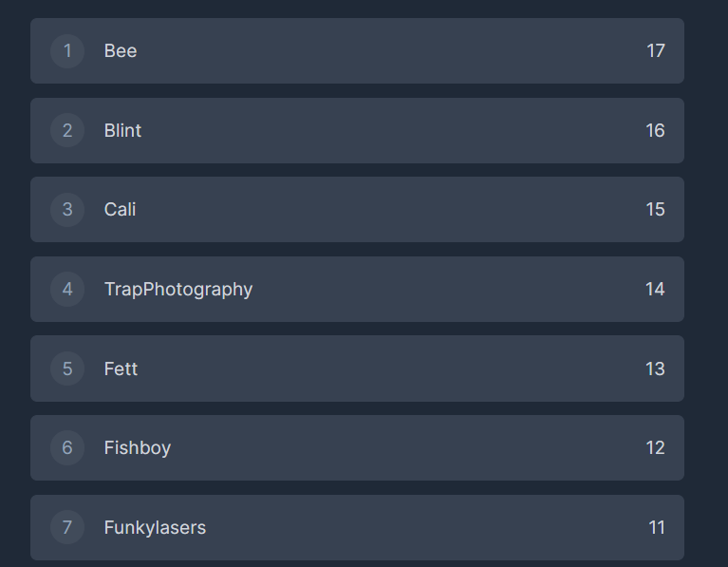Open the Fishboy leaderboard entry
Image resolution: width=728 pixels, height=567 pixels.
[x=138, y=447]
